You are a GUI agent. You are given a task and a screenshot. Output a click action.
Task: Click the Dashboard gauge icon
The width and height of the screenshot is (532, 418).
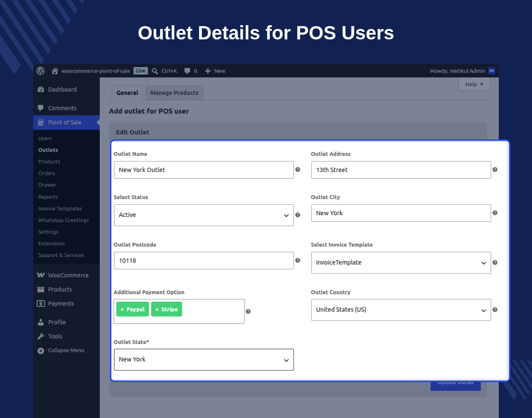(41, 90)
